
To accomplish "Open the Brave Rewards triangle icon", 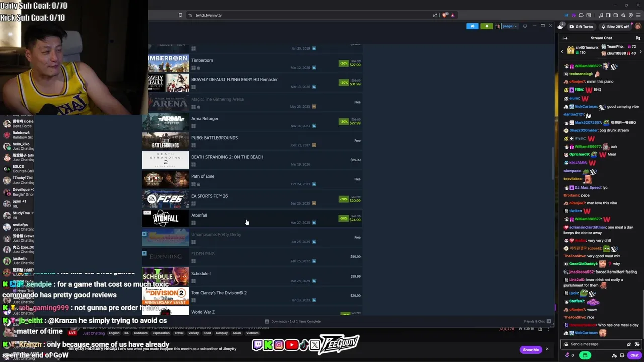I will [x=452, y=15].
